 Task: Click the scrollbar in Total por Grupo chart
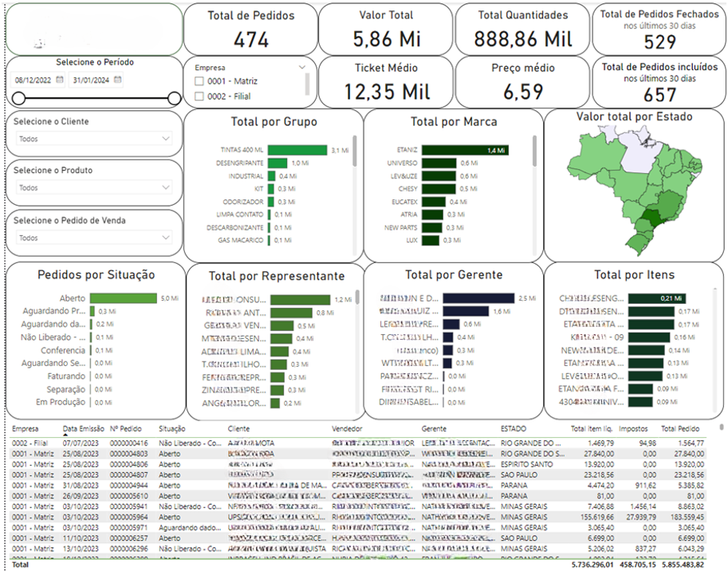(x=355, y=151)
